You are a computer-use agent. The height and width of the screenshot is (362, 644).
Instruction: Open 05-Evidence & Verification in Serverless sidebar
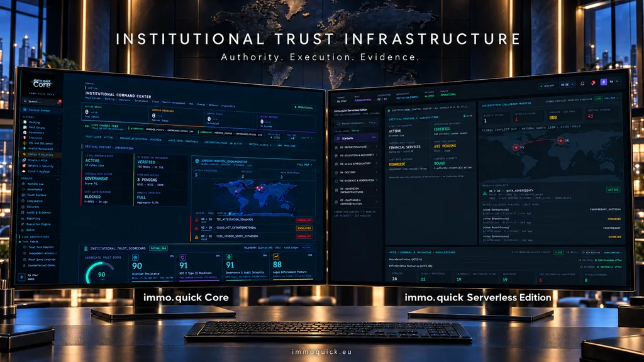(356, 180)
